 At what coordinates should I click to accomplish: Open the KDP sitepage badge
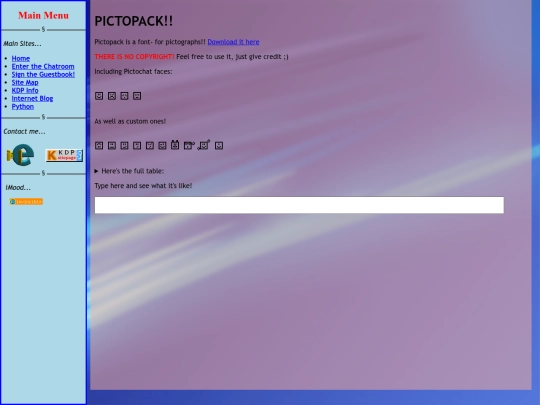[x=64, y=155]
